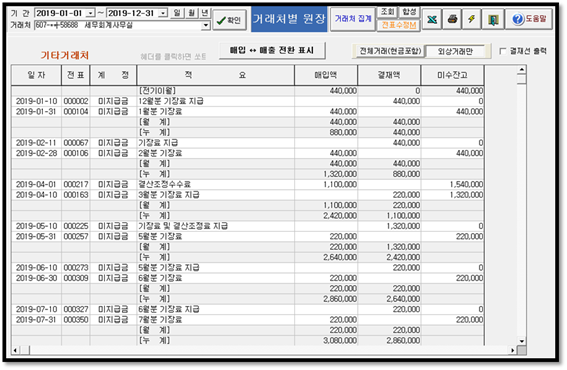Set period with the 월 button
Screen dimensions: 567x370
191,13
